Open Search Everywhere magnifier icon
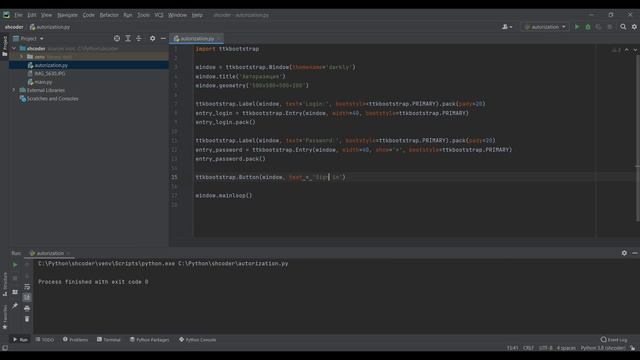Viewport: 640px width, 360px height. point(623,27)
